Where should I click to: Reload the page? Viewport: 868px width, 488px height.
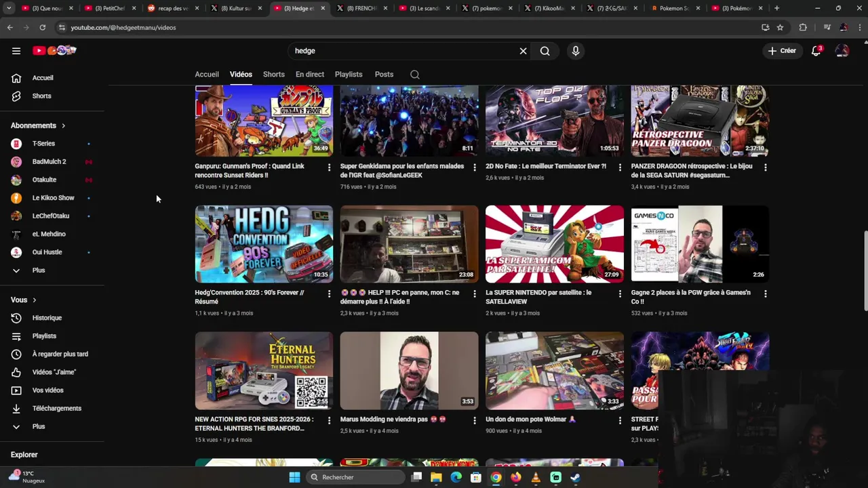click(42, 28)
